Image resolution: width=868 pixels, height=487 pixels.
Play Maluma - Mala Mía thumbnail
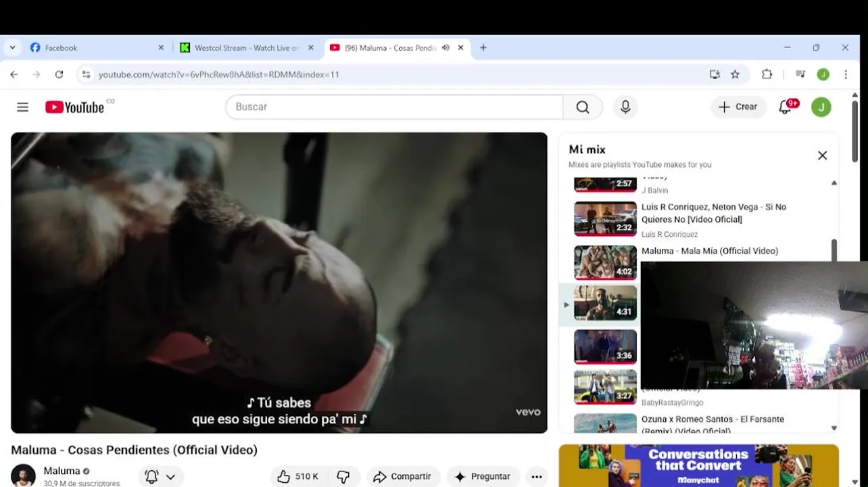pyautogui.click(x=605, y=262)
